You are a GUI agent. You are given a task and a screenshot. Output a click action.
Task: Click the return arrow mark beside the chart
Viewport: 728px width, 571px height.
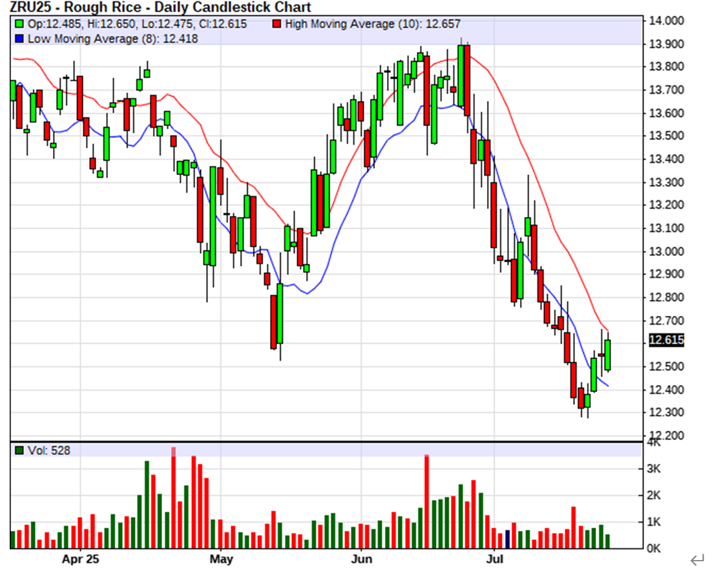pyautogui.click(x=696, y=559)
